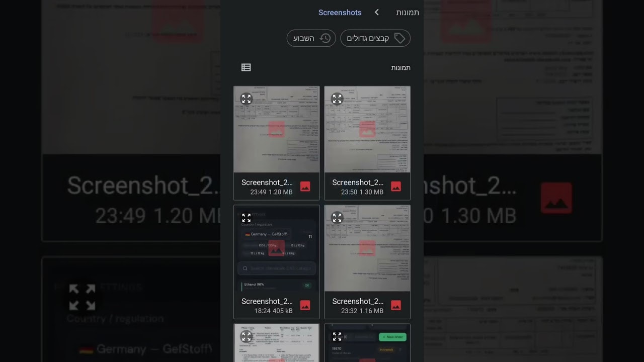The height and width of the screenshot is (362, 644).
Task: Open the dark Germany GefStoff screenshot thumbnail
Action: pos(277,248)
